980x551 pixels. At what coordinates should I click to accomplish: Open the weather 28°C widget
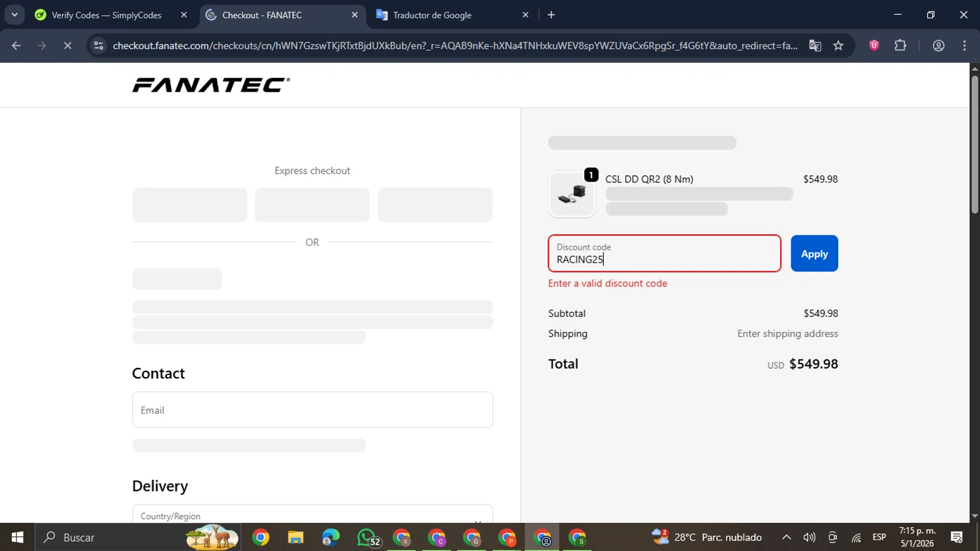tap(708, 537)
